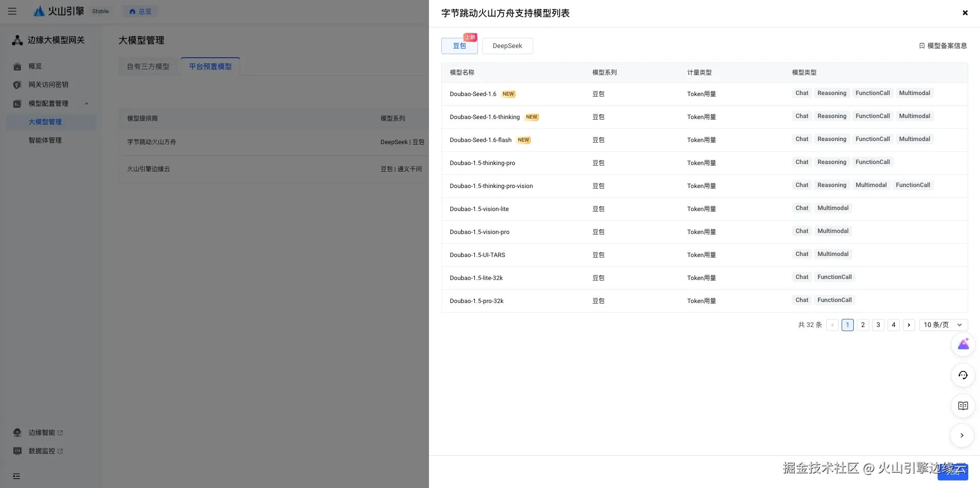Image resolution: width=980 pixels, height=488 pixels.
Task: Open the 10 条/页 page size dropdown
Action: coord(943,325)
